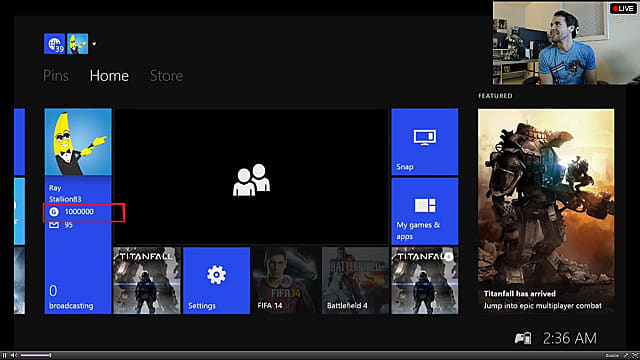Switch to the Pins tab

56,76
